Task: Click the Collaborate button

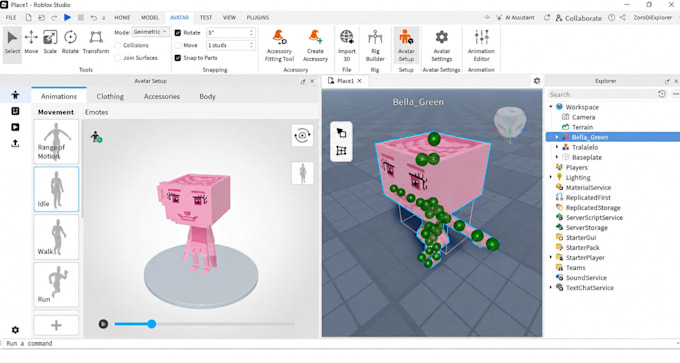Action: [579, 18]
